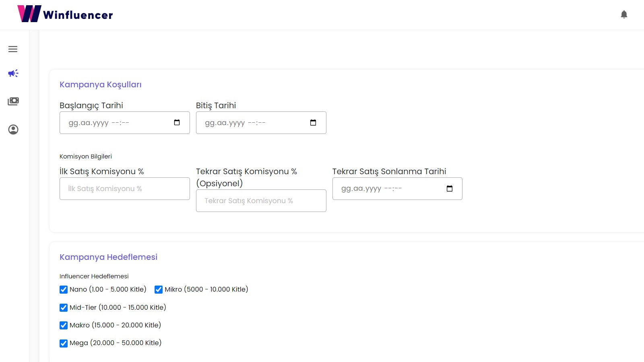
Task: Click the Influencer Hedeflemesi label
Action: coord(94,276)
